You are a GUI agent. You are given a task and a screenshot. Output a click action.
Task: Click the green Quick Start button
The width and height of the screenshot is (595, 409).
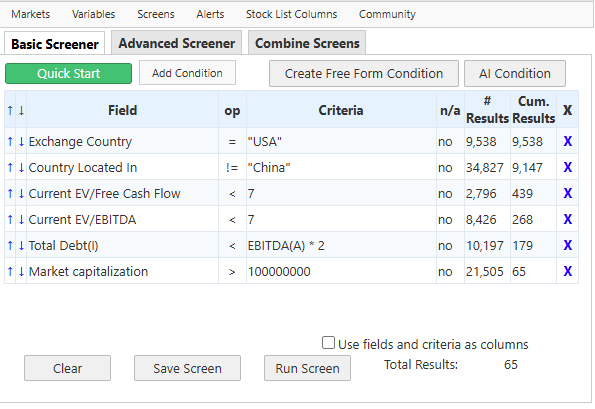68,73
